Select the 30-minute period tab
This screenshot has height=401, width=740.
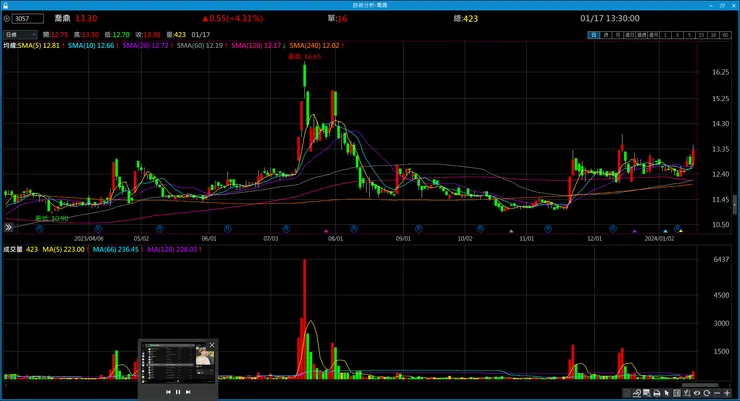point(713,35)
